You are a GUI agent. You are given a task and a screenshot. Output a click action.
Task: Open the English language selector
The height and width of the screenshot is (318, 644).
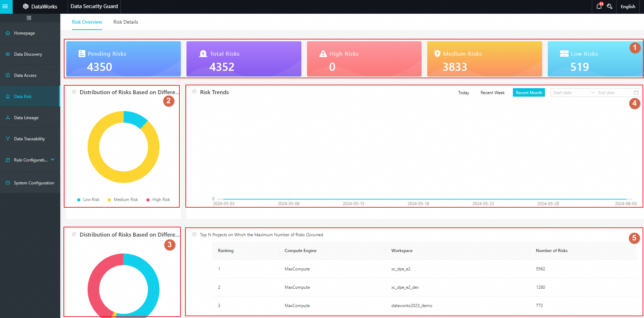(628, 7)
